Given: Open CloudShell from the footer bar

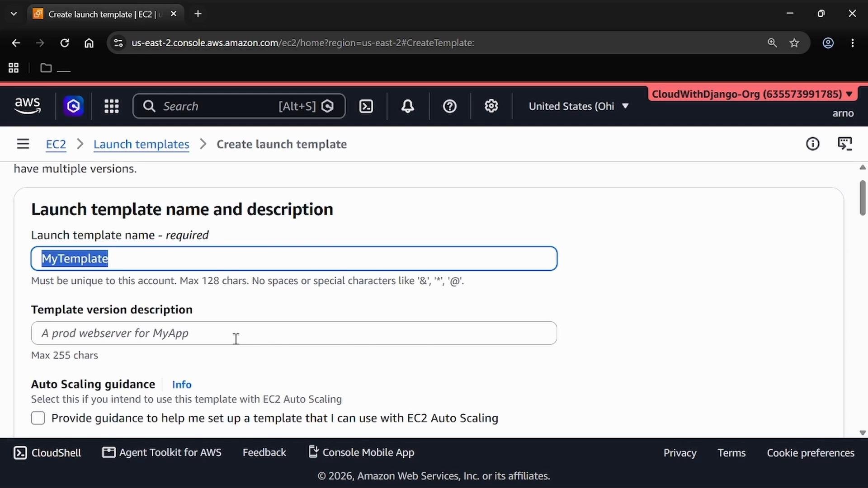Looking at the screenshot, I should click(x=47, y=453).
